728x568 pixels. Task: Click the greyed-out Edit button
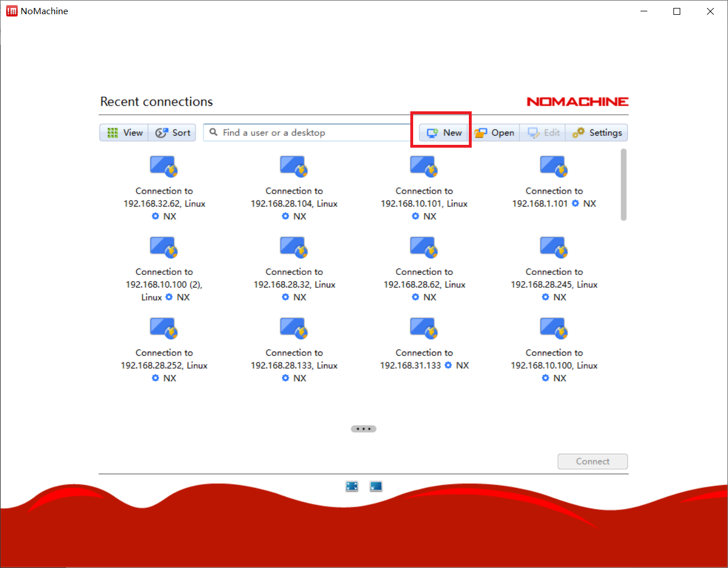543,133
